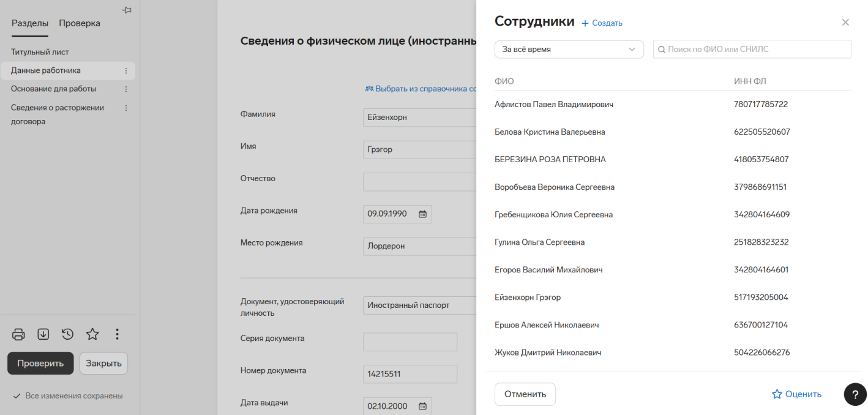Open options menu for Данные работника section
This screenshot has width=868, height=415.
pyautogui.click(x=126, y=71)
